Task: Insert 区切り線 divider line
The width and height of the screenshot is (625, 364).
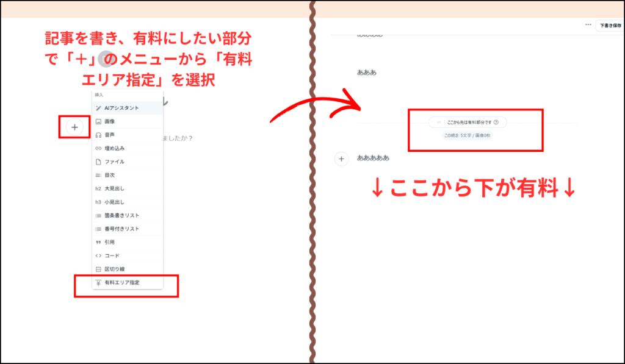Action: [114, 269]
